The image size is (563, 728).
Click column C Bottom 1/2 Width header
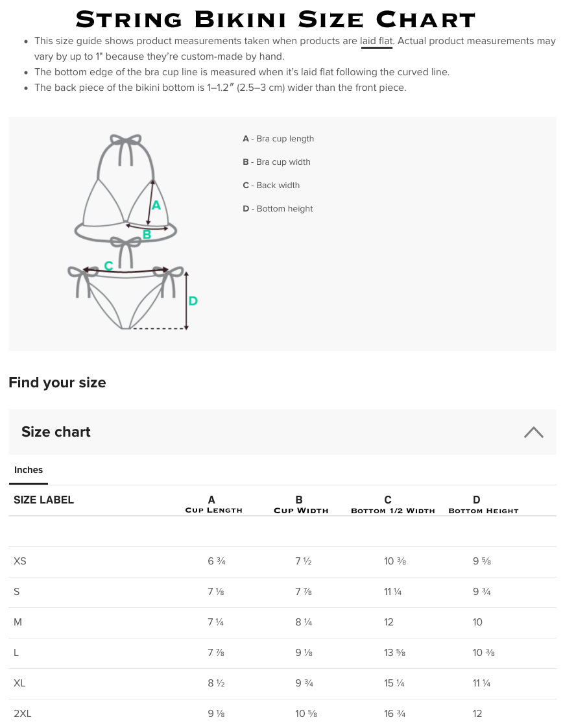tap(392, 504)
